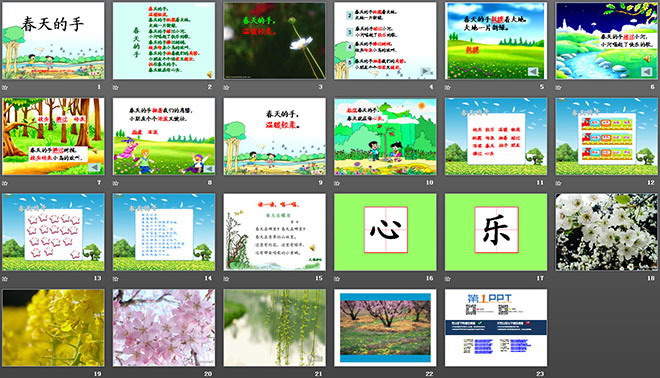Select slide 21 willow branches photo

pos(274,327)
